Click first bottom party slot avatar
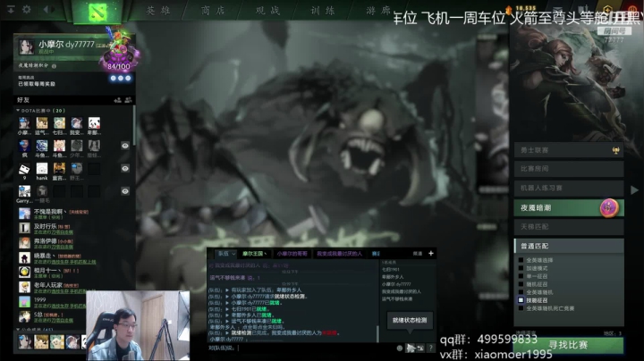The image size is (644, 361). [25, 341]
